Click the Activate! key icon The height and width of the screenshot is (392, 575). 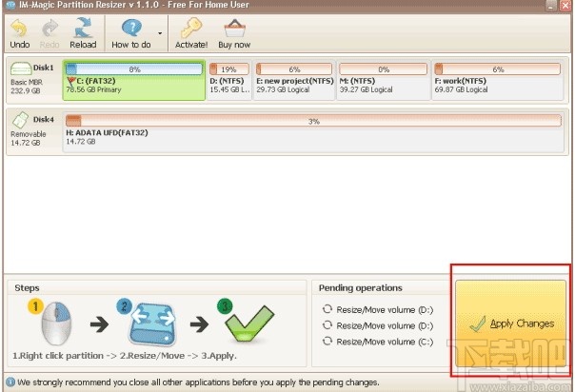pos(191,28)
